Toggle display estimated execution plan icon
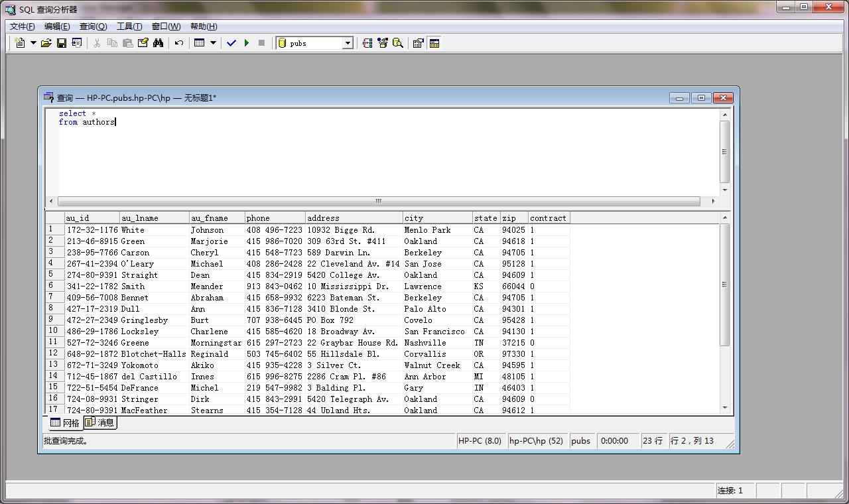The height and width of the screenshot is (504, 849). click(367, 43)
